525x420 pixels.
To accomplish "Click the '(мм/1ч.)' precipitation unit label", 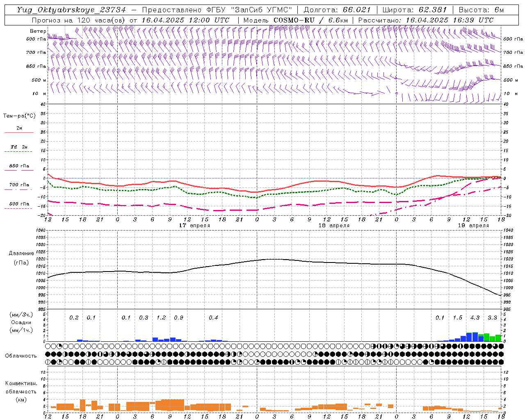I will click(21, 330).
